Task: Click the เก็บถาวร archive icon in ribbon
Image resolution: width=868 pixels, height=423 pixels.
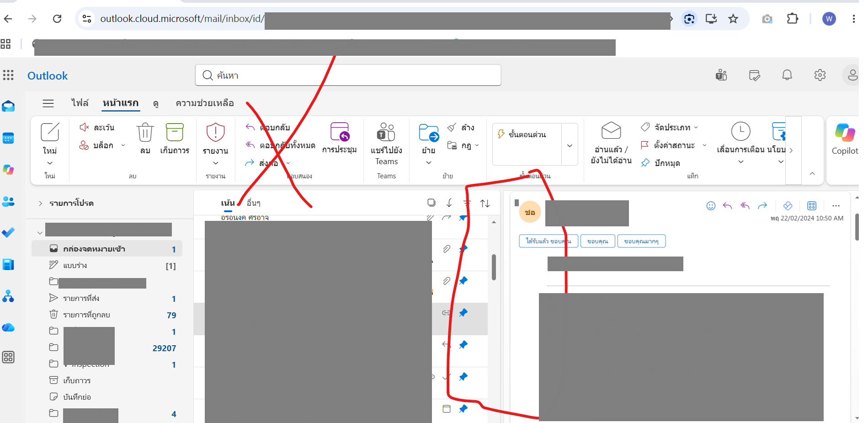Action: click(175, 132)
